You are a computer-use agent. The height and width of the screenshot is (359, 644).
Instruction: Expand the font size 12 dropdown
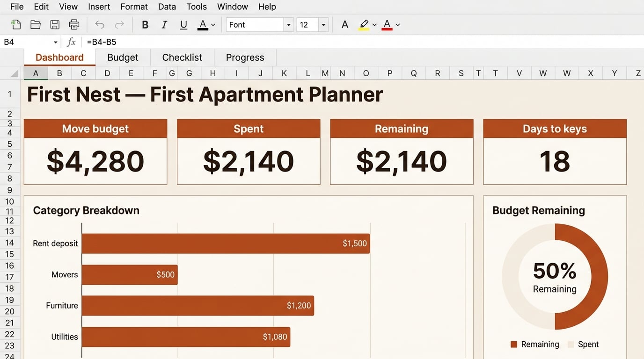[x=323, y=25]
